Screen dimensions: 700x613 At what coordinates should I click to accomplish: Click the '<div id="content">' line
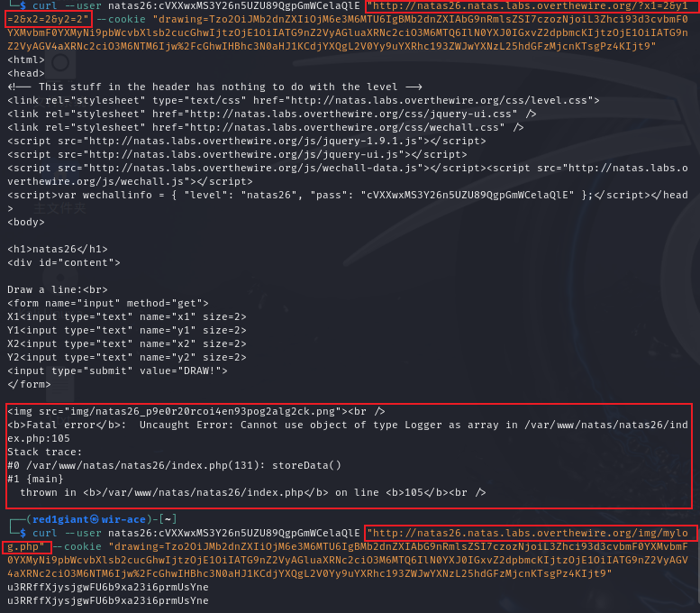tap(64, 262)
